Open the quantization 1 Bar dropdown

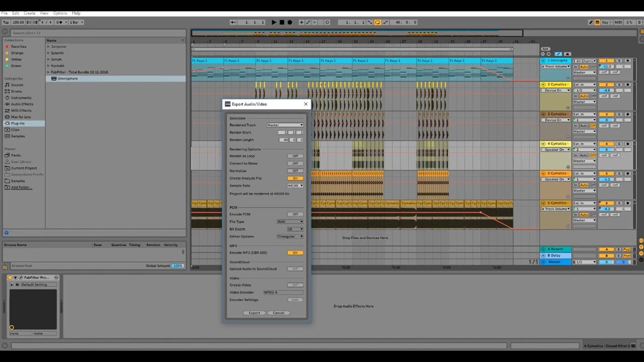[76, 22]
